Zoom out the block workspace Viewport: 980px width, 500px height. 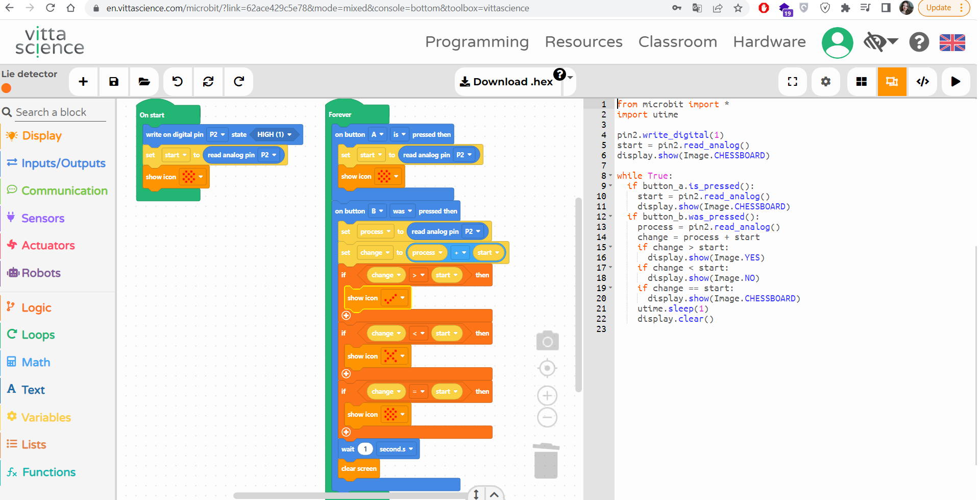click(x=547, y=418)
